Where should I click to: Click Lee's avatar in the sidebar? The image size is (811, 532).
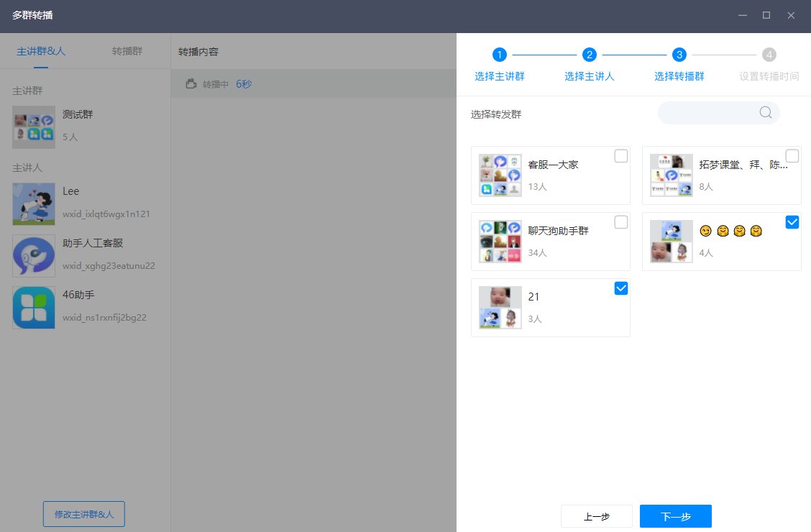(33, 204)
